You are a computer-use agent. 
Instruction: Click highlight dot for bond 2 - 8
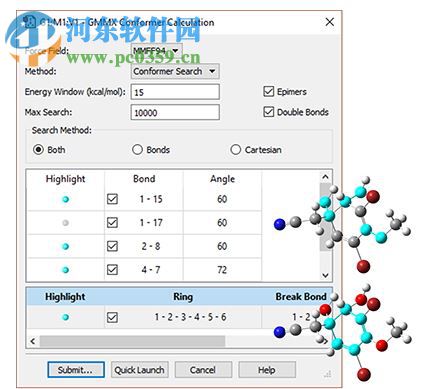tap(66, 246)
